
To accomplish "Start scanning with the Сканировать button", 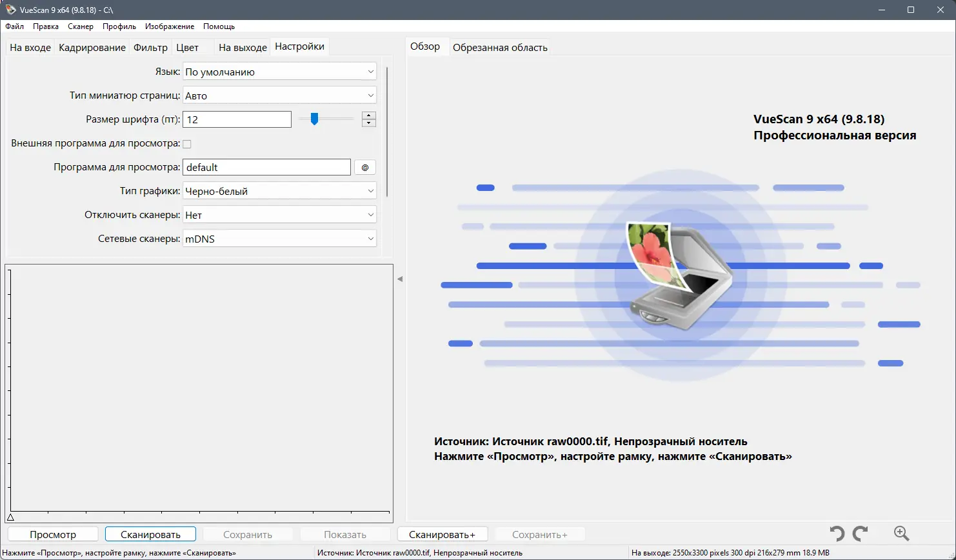I will [x=150, y=534].
